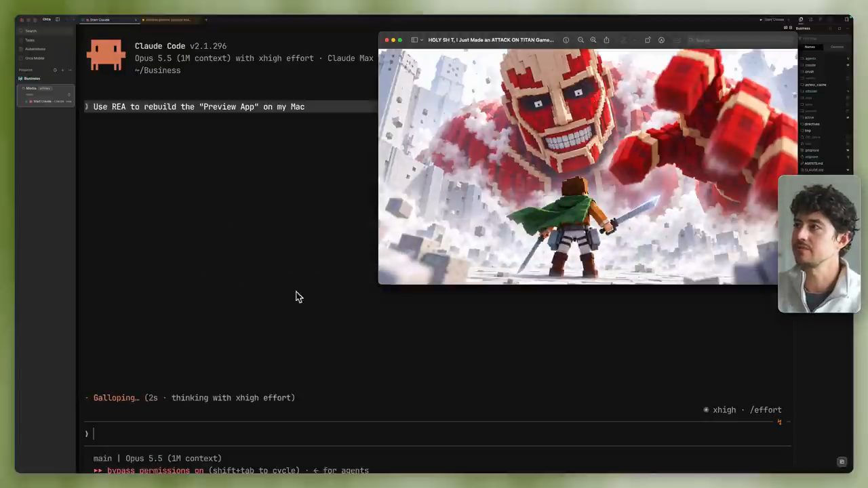Expand the .crush folder in file tree
The height and width of the screenshot is (488, 868).
coord(809,71)
